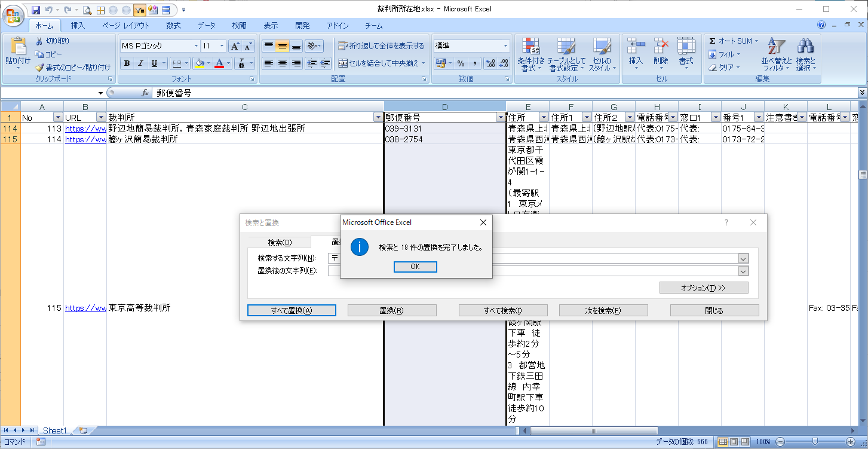Toggle align text right
The height and width of the screenshot is (449, 868).
click(296, 63)
